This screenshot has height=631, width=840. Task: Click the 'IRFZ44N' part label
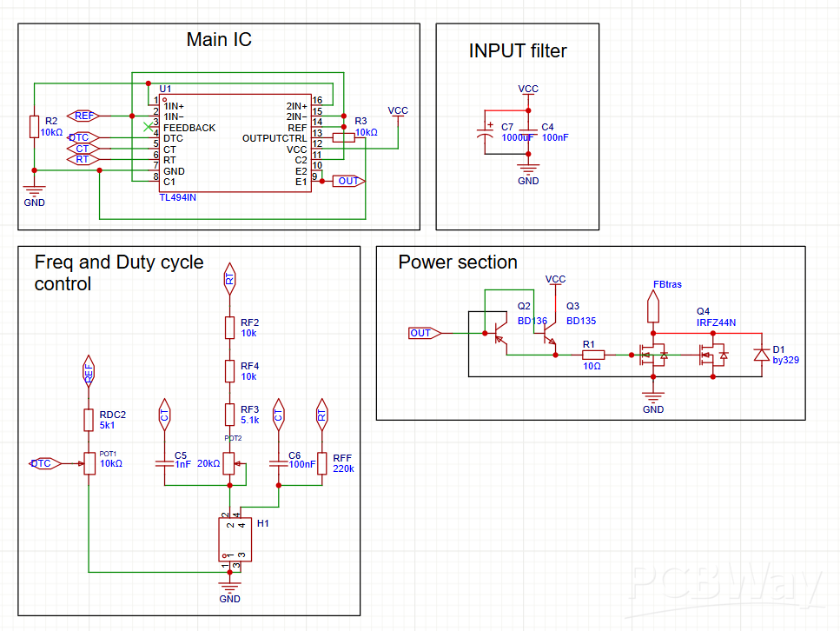pyautogui.click(x=716, y=322)
